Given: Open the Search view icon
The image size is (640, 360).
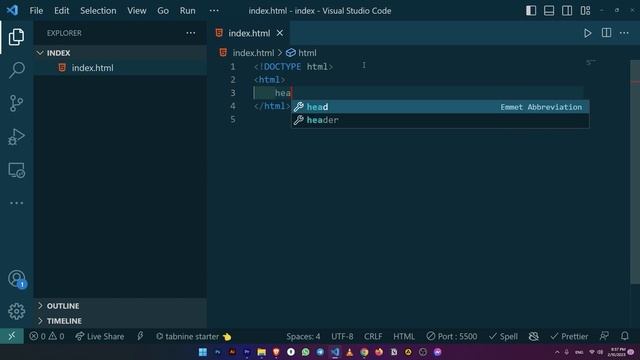Looking at the screenshot, I should pyautogui.click(x=16, y=70).
